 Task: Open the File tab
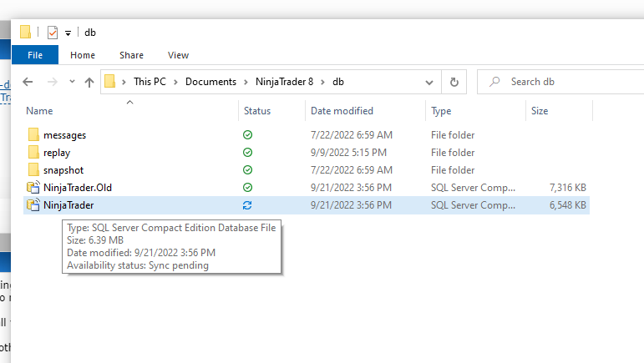tap(35, 55)
